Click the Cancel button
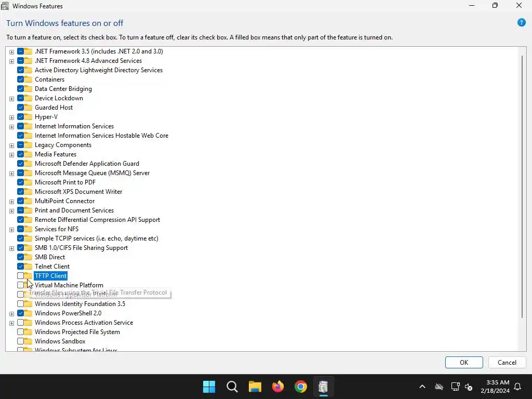 (507, 362)
